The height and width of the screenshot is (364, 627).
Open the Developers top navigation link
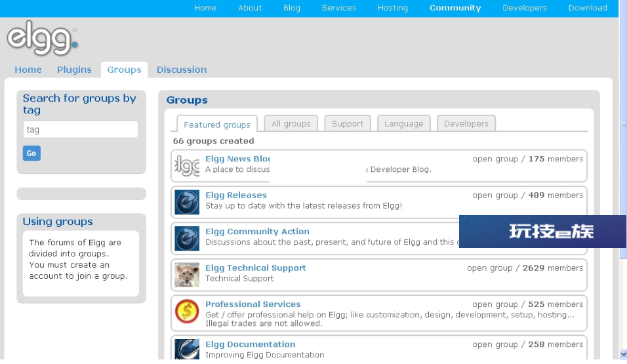pyautogui.click(x=524, y=8)
